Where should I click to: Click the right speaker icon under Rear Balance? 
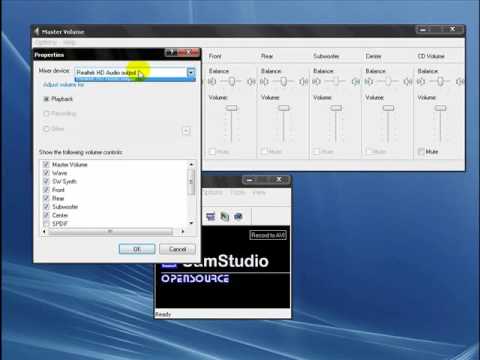304,82
